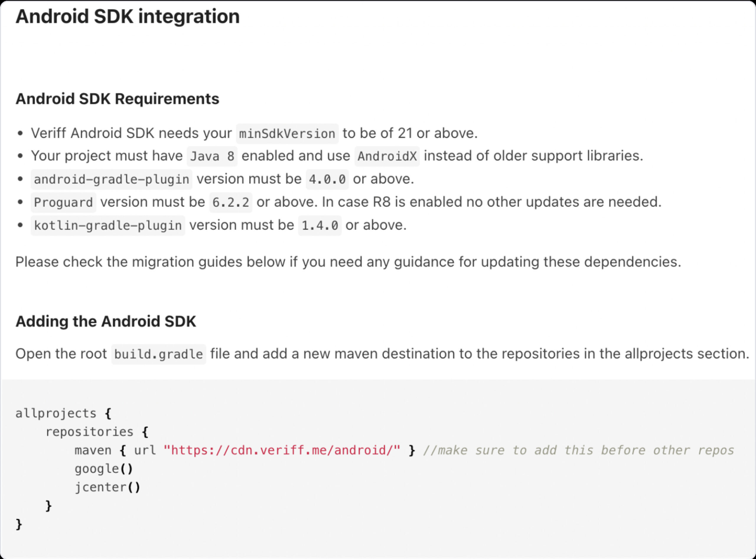Click the Android SDK integration heading
The image size is (756, 559).
128,16
